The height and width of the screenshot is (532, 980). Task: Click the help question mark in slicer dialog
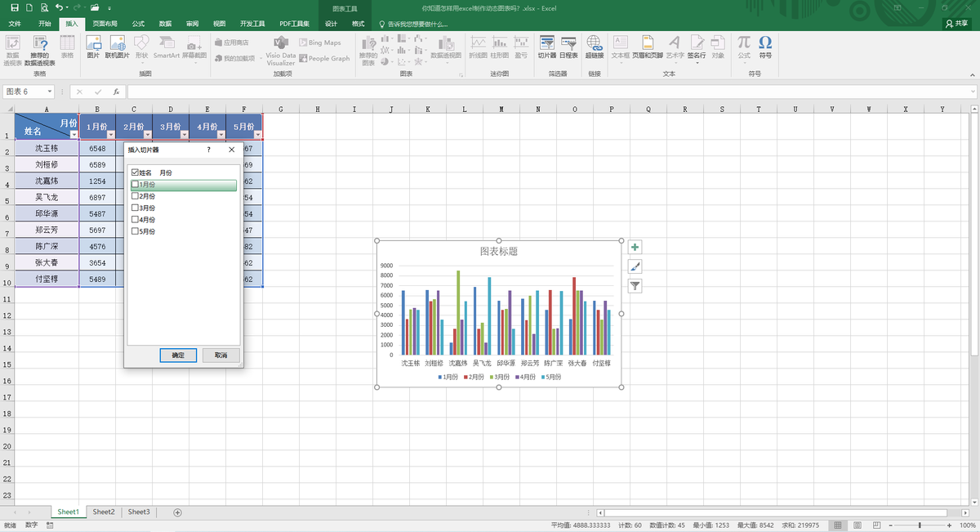click(208, 150)
